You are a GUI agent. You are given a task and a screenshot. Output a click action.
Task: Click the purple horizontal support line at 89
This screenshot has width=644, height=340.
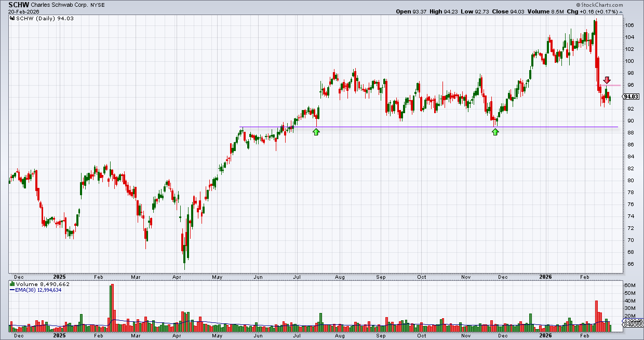pyautogui.click(x=429, y=127)
